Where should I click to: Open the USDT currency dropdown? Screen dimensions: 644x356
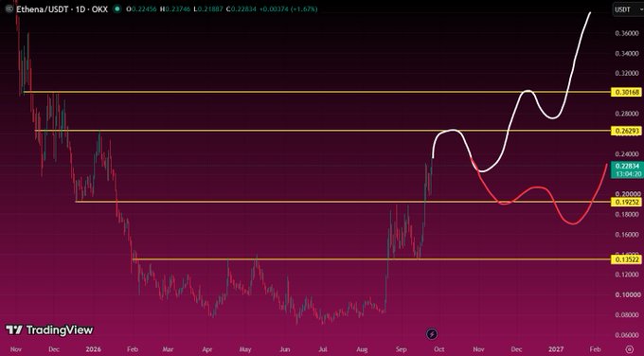(x=628, y=9)
